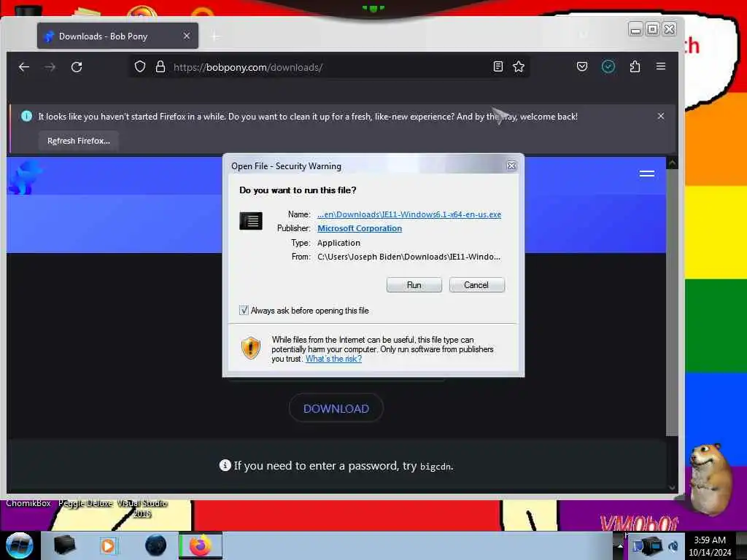This screenshot has width=747, height=560.
Task: Open the tracking protection shield icon
Action: tap(139, 66)
